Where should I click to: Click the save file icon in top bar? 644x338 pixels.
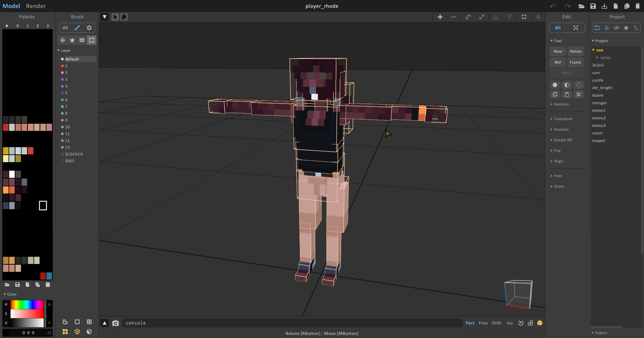[593, 6]
